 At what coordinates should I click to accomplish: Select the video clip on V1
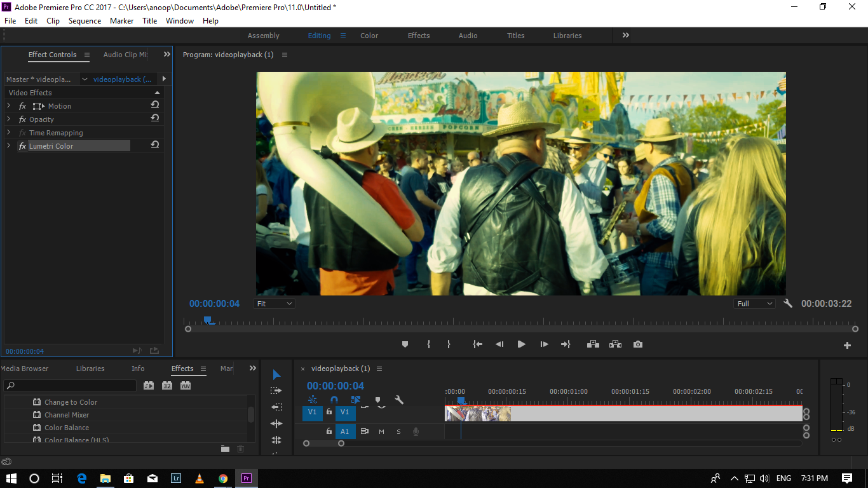coord(623,414)
